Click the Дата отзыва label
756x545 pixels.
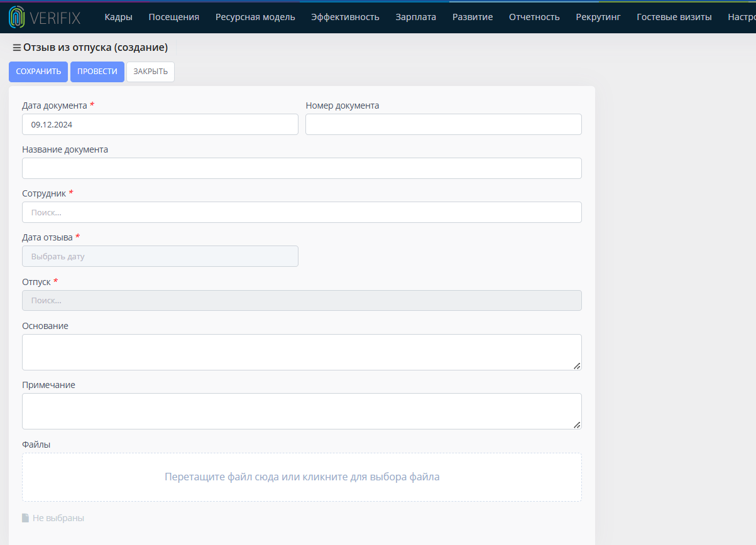click(x=47, y=237)
